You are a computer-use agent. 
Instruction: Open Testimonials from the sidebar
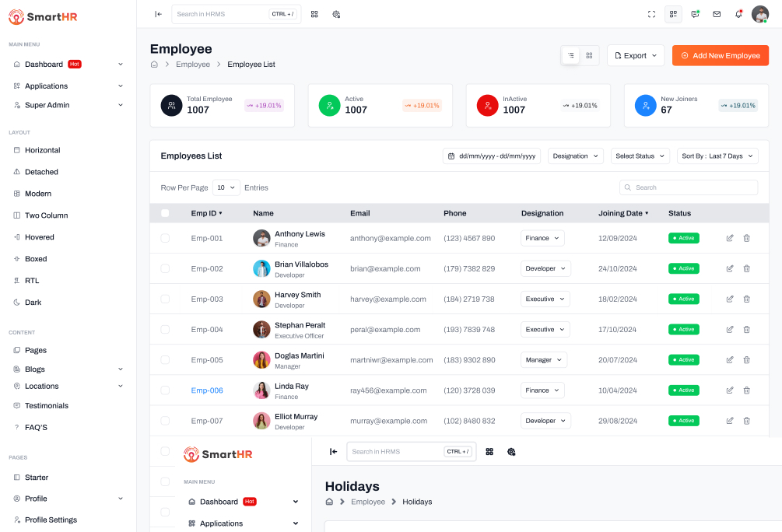46,406
